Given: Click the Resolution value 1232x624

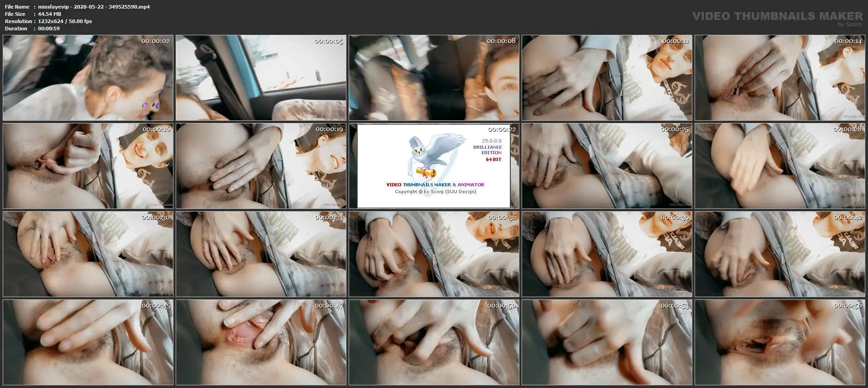Looking at the screenshot, I should 65,21.
